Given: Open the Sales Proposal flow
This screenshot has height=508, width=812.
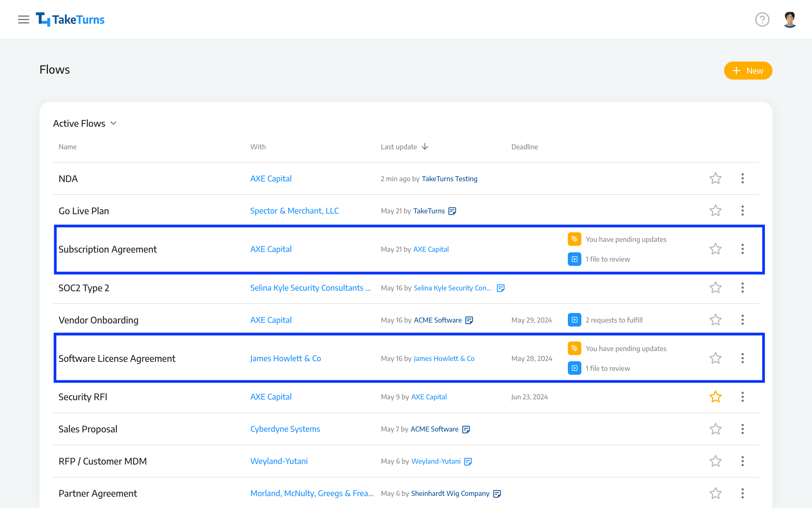Looking at the screenshot, I should pos(88,429).
